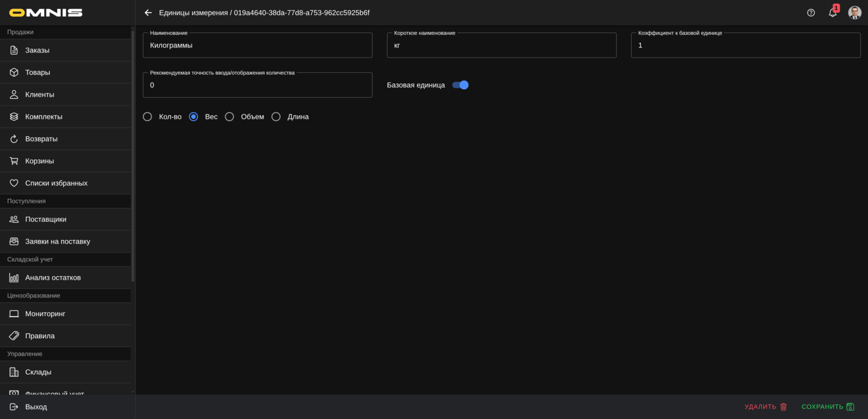Click the Короткое наименование field
Viewport: 868px width, 419px height.
click(502, 46)
